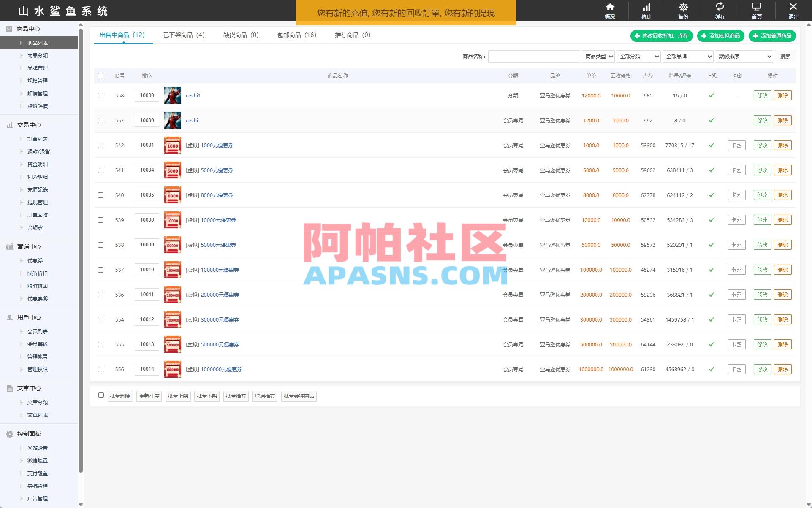This screenshot has height=508, width=812.
Task: Open the 默认排序 sorting dropdown
Action: point(744,56)
